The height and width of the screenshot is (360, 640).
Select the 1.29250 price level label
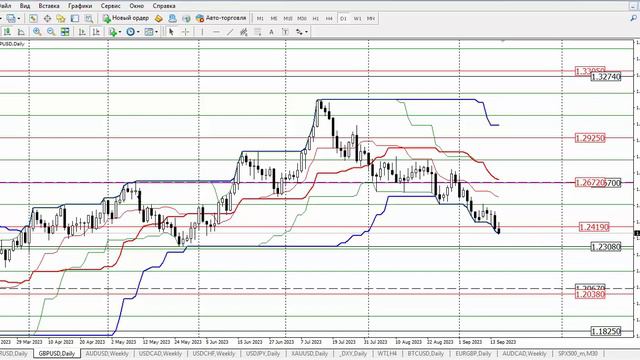click(x=590, y=138)
